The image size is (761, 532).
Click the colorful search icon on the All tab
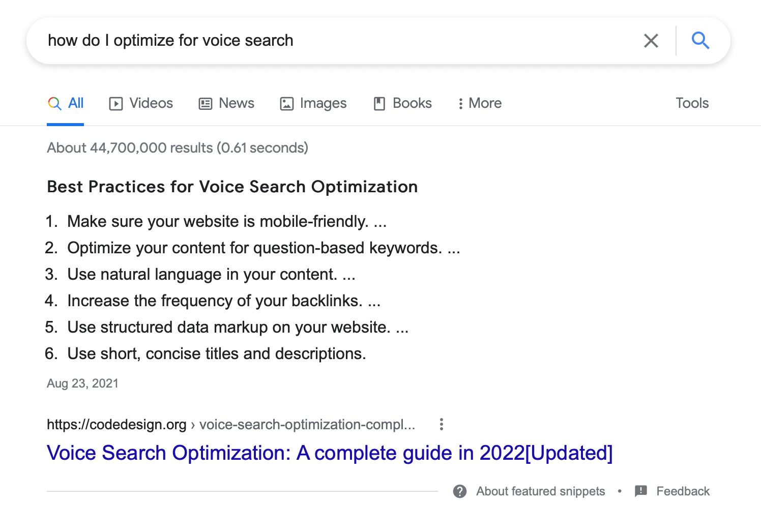click(54, 103)
